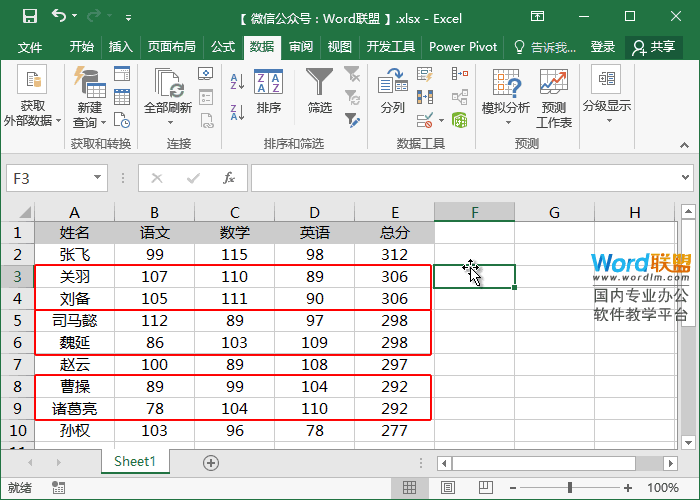700x500 pixels.
Task: Click the zoom slider handle
Action: (x=569, y=488)
